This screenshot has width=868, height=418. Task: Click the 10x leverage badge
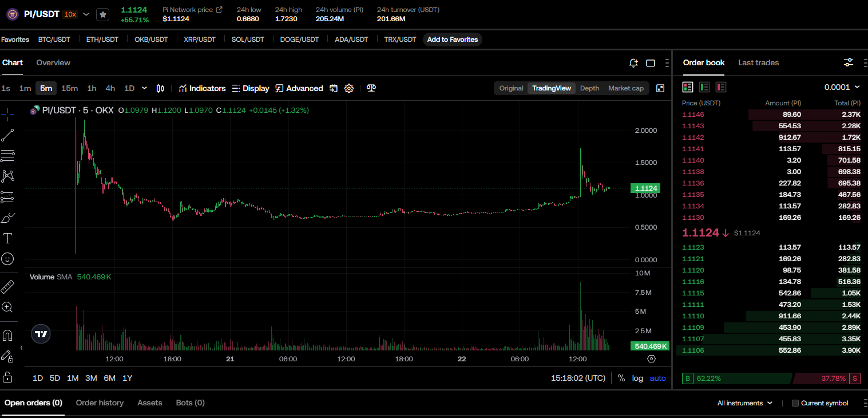click(70, 14)
